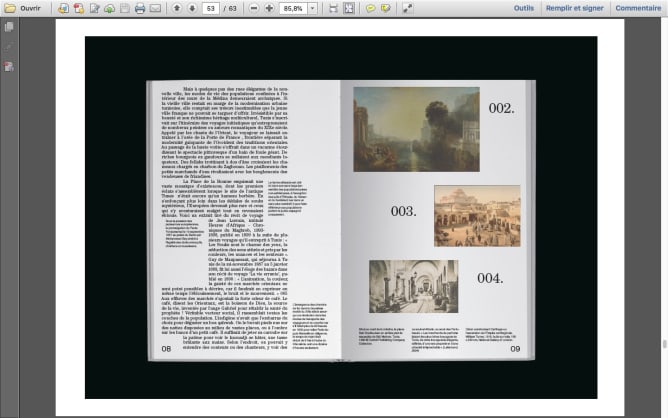This screenshot has height=418, width=668.
Task: Click the Ouvrir folder button
Action: (x=22, y=8)
